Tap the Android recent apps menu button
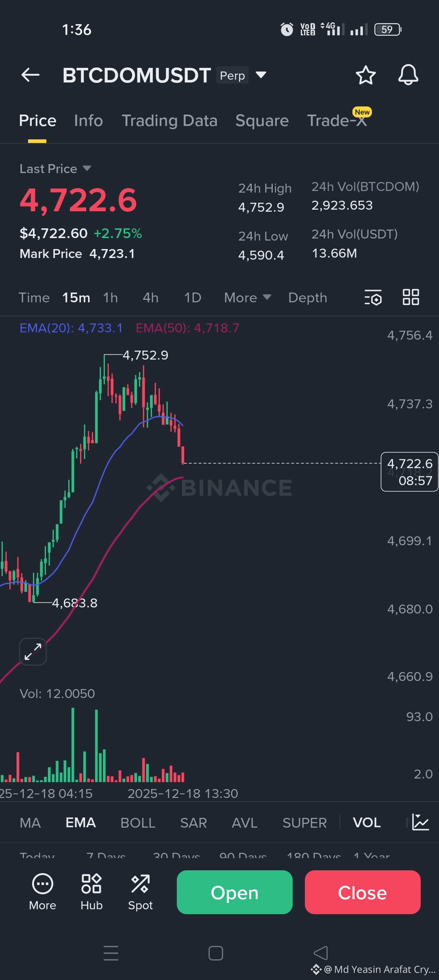439x980 pixels. 111,953
